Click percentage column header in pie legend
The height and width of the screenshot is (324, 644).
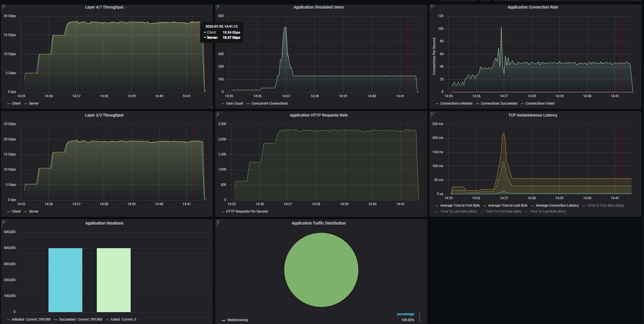click(405, 314)
